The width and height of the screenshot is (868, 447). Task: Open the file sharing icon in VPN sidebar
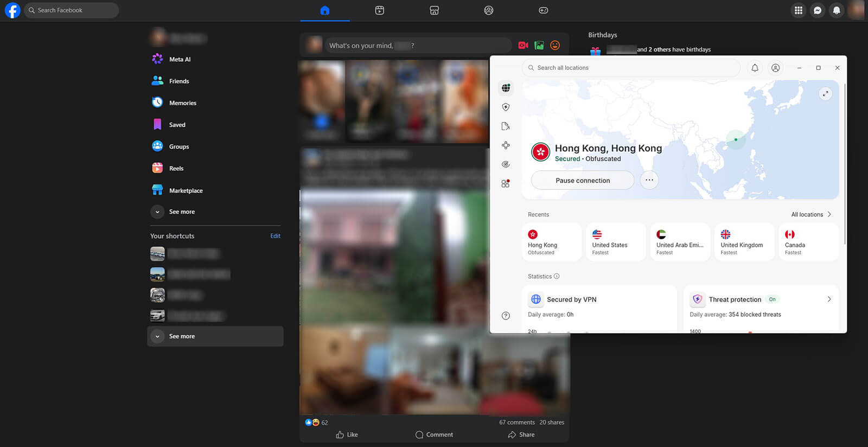(506, 126)
